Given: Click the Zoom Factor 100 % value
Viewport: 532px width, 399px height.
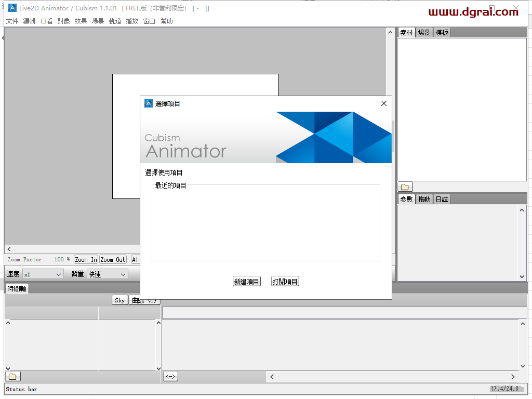Looking at the screenshot, I should click(62, 259).
